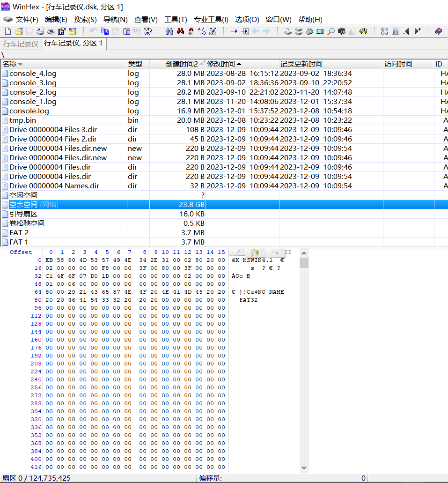
Task: Switch to the 行车记录仪 tab
Action: tap(21, 44)
